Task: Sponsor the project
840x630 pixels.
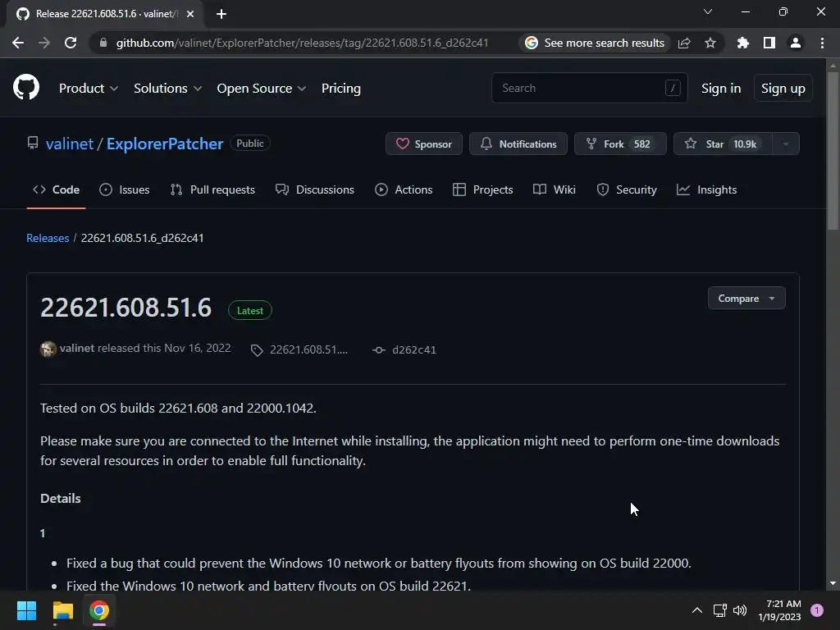Action: point(424,144)
